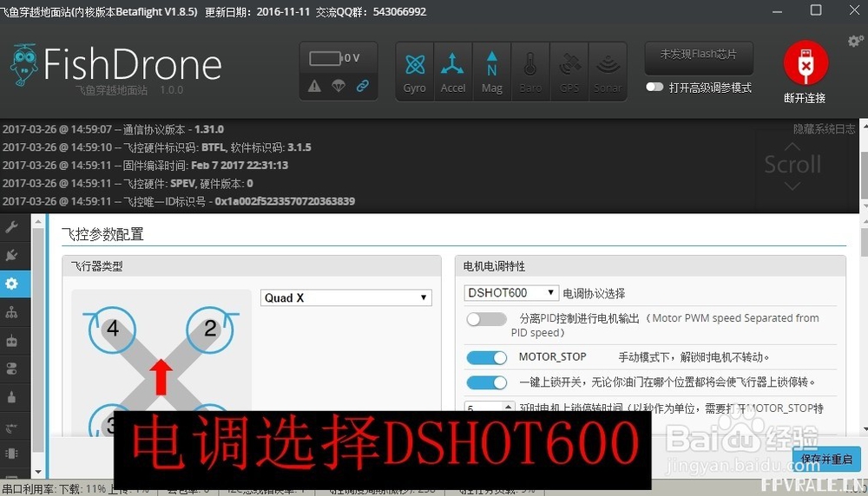Click the 电机电调特性 panel header

(650, 266)
